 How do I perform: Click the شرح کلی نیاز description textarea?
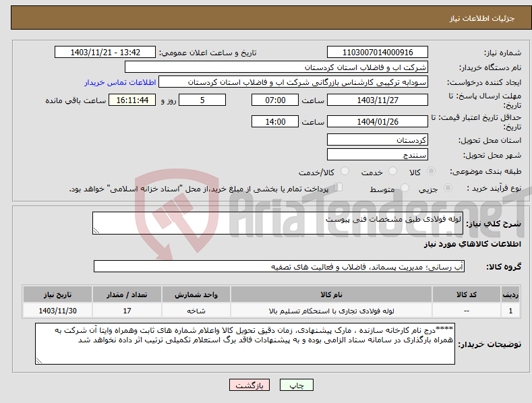278,223
